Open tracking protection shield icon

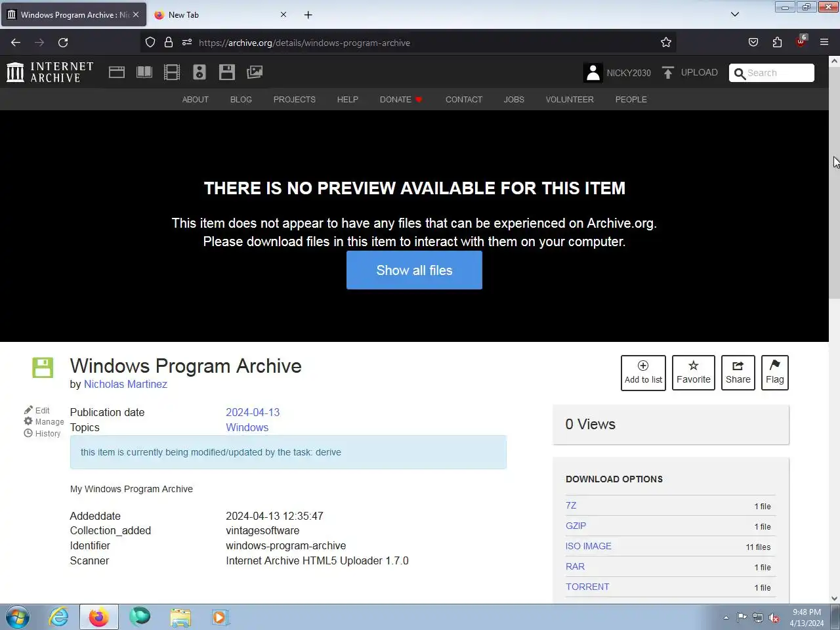click(150, 43)
